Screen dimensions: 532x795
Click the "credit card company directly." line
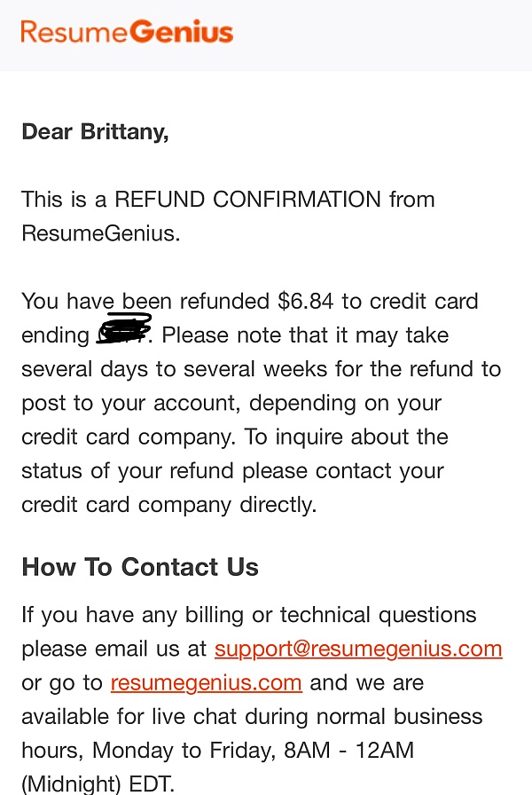pos(168,505)
